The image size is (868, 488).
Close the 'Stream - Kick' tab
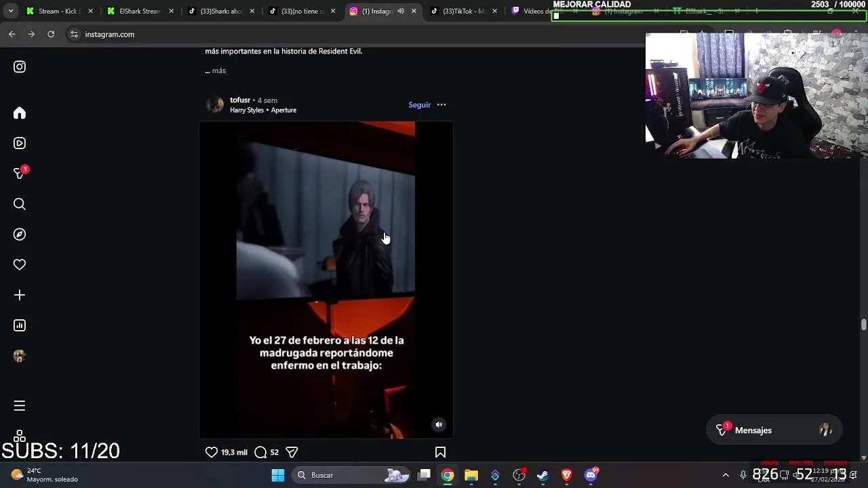pyautogui.click(x=91, y=11)
